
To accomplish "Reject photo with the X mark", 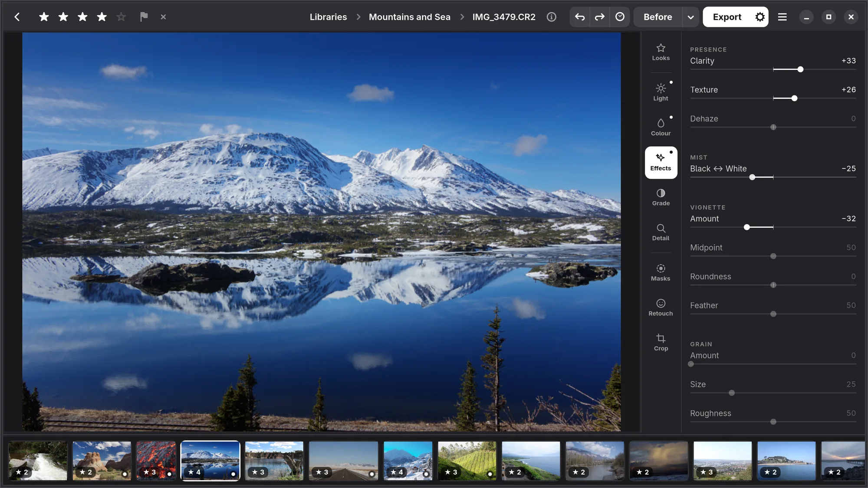I will point(163,17).
